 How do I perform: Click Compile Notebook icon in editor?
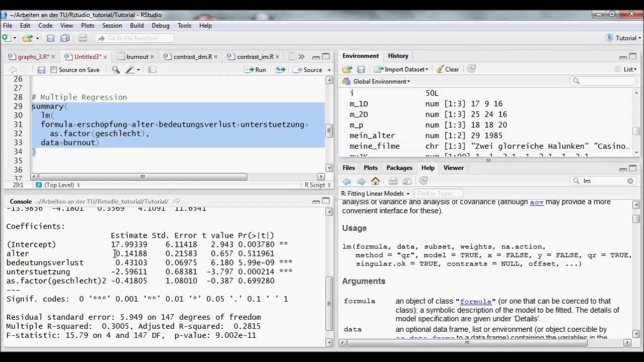tap(152, 70)
